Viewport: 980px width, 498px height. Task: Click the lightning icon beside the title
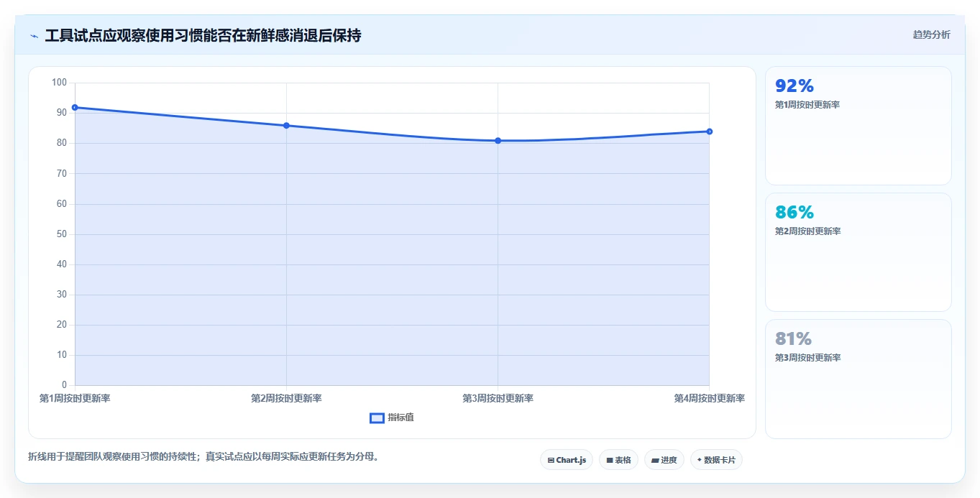click(x=34, y=36)
